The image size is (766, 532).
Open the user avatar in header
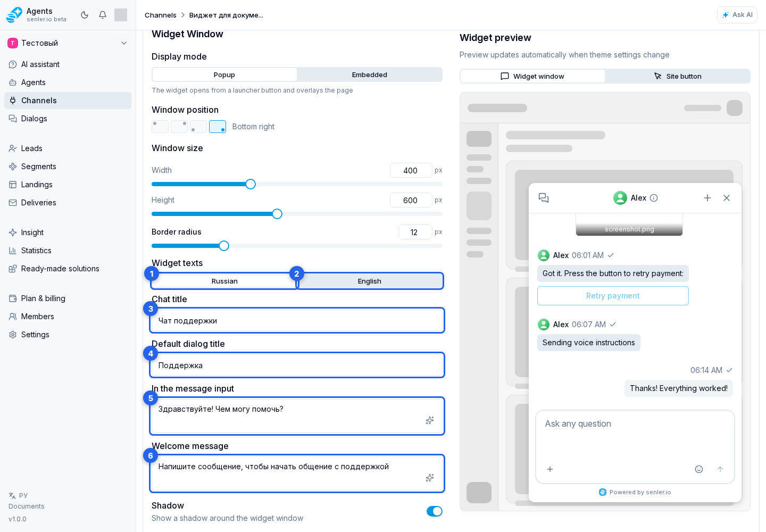[x=121, y=15]
